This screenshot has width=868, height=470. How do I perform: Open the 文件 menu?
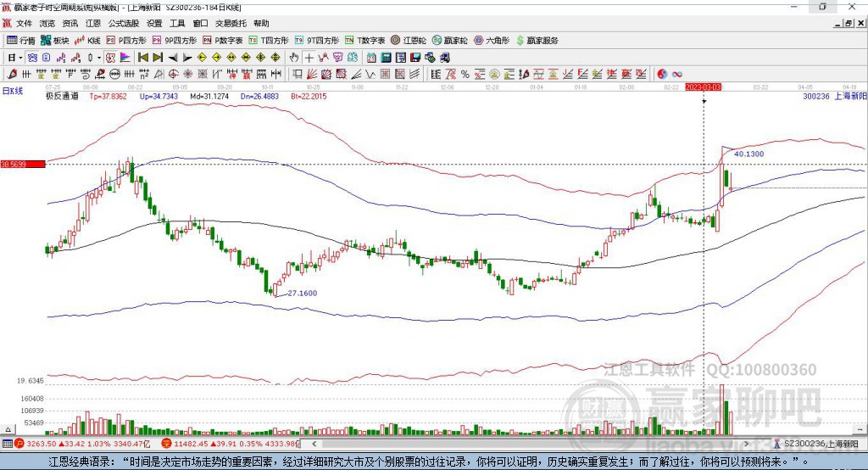24,23
